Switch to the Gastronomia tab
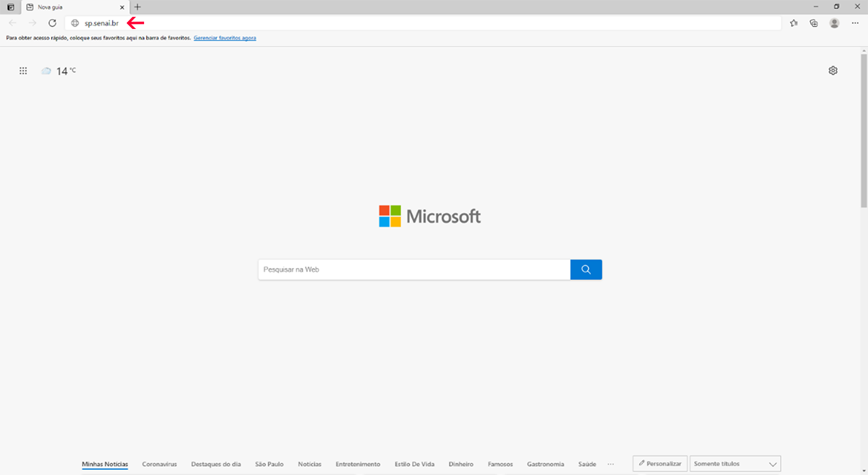Viewport: 868px width, 475px height. pos(545,464)
